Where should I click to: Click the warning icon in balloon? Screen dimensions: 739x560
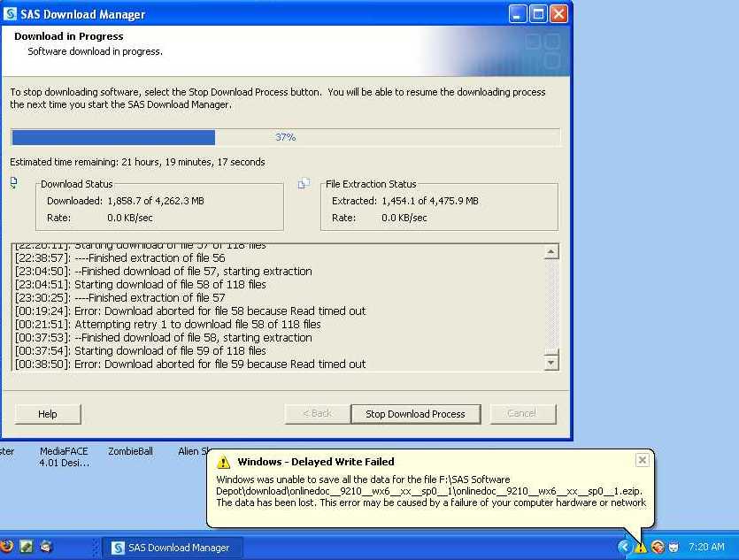pos(223,462)
